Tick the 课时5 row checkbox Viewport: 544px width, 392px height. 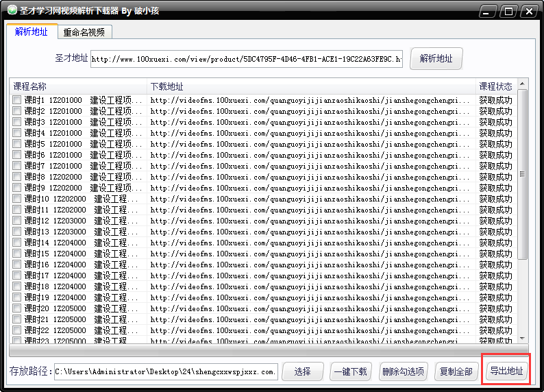coord(16,144)
